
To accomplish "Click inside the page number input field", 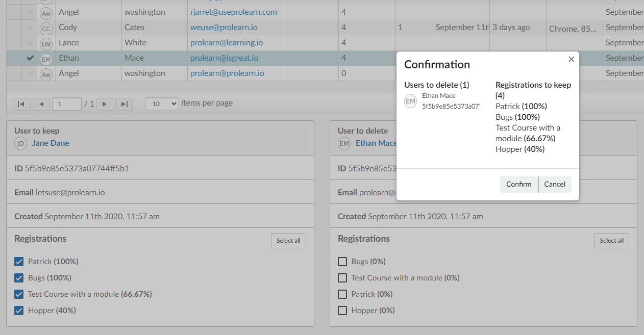I will (x=66, y=104).
